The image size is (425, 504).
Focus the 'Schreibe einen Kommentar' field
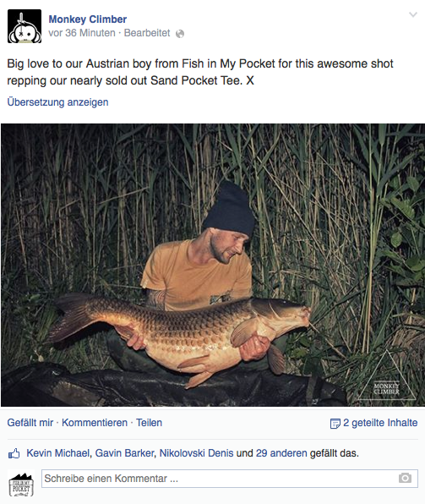coord(230,479)
